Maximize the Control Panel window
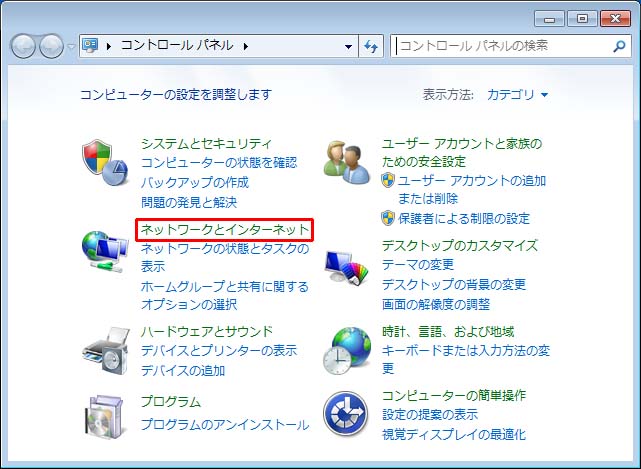 (x=583, y=18)
